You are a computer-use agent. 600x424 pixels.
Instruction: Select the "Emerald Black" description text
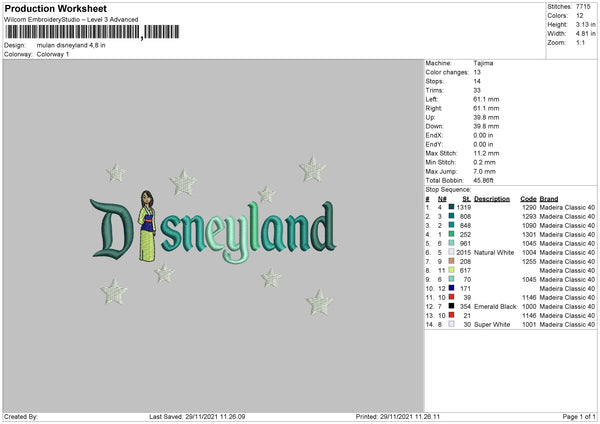[495, 306]
